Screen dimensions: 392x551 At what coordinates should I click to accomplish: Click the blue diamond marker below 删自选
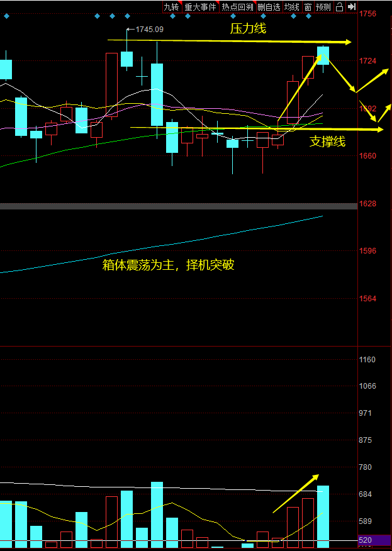pos(263,16)
